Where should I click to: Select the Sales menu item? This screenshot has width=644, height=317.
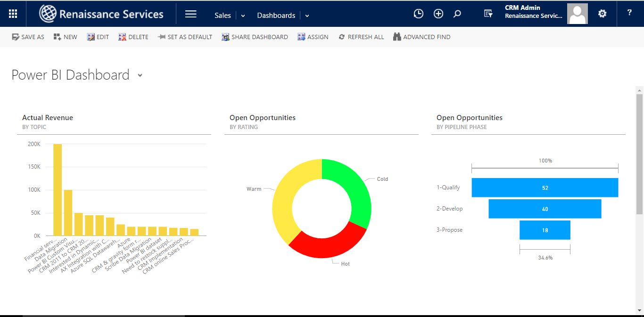(223, 16)
